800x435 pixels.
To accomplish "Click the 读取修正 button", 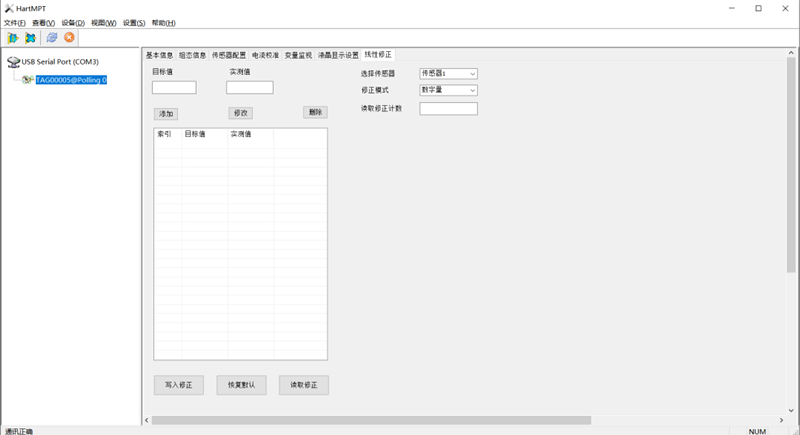I will pos(304,385).
